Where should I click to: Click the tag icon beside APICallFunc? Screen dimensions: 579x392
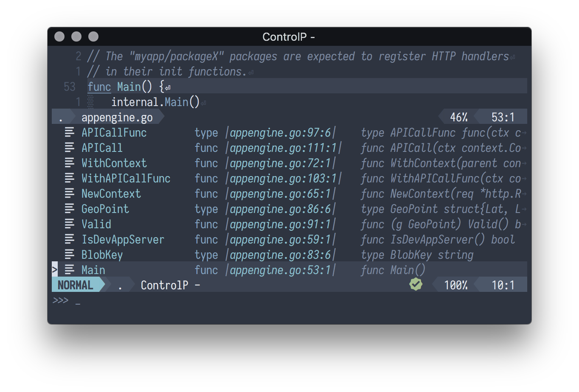pos(70,133)
